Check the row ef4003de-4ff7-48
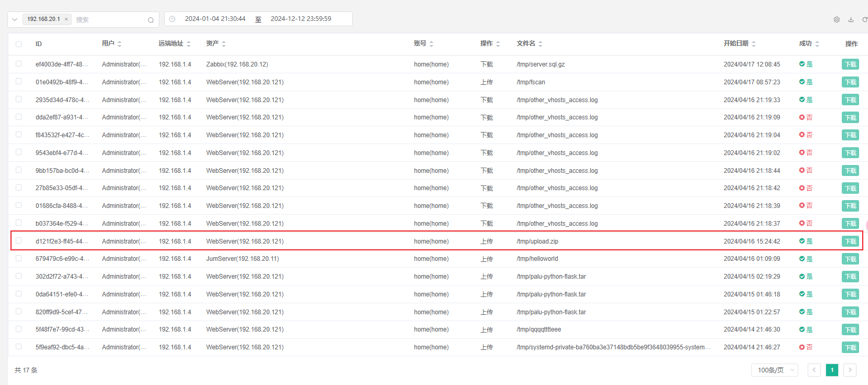Viewport: 868px width, 385px height. [x=19, y=64]
